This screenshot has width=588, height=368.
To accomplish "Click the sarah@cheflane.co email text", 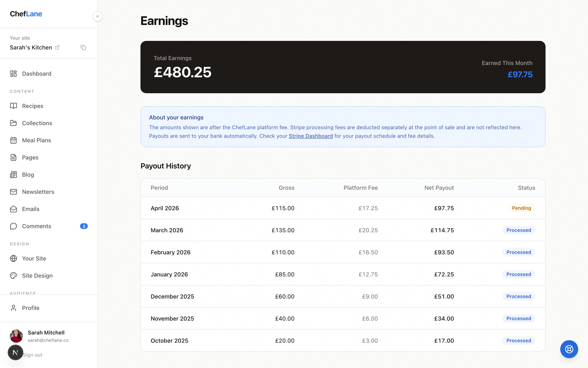I will click(48, 340).
